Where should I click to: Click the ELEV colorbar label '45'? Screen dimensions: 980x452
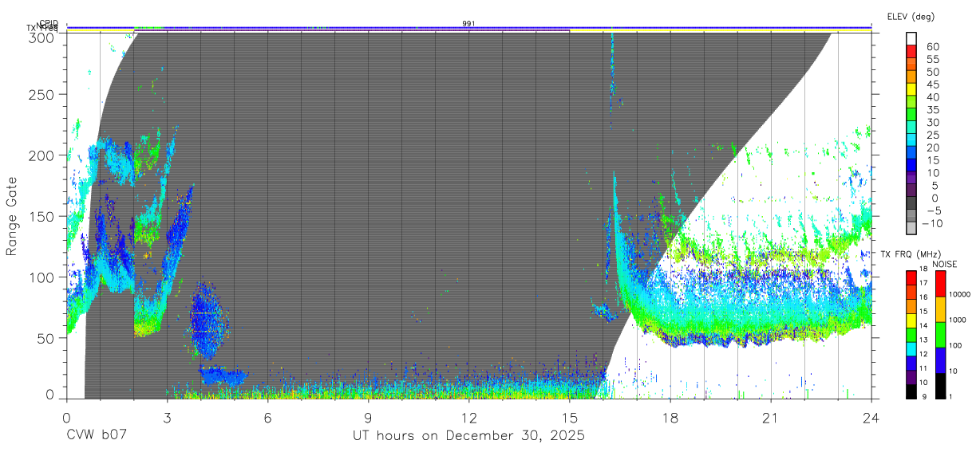click(932, 85)
